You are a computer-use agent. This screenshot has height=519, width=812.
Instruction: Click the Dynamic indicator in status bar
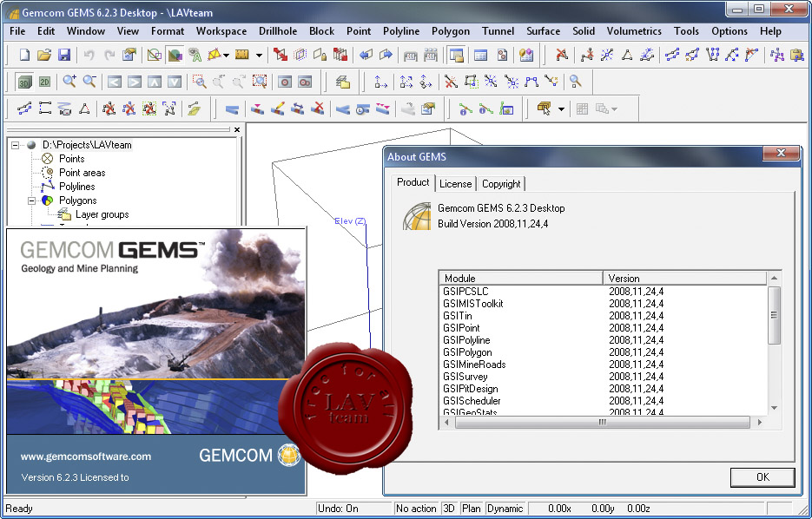click(505, 508)
